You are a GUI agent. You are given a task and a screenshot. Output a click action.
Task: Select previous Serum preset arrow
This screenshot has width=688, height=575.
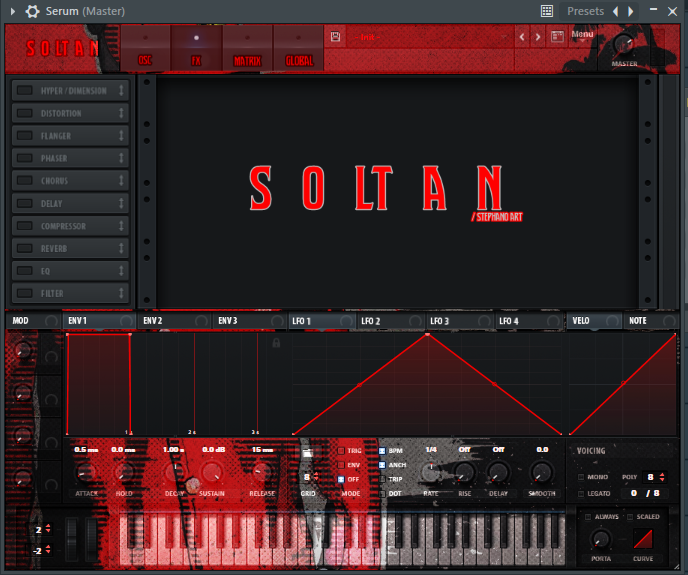click(x=522, y=37)
